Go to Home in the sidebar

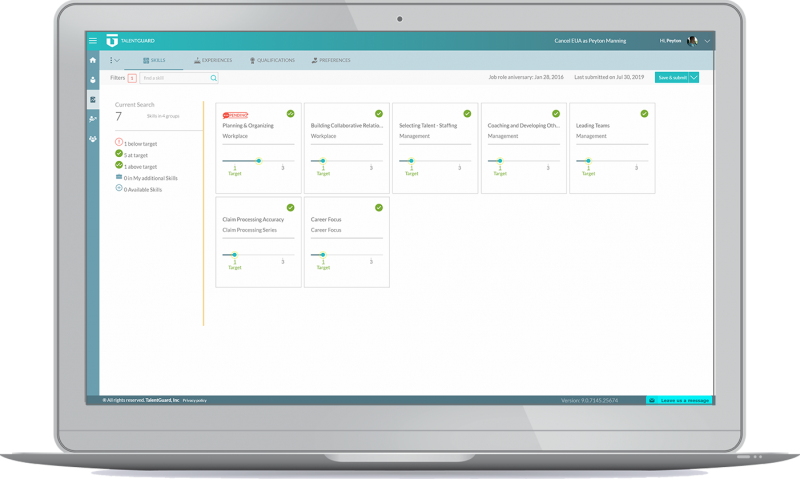[93, 60]
